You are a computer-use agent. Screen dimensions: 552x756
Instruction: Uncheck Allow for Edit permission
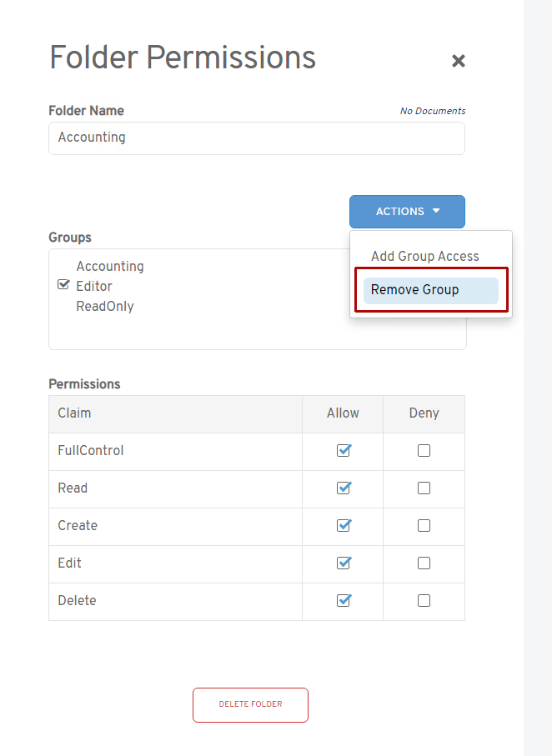(x=343, y=563)
